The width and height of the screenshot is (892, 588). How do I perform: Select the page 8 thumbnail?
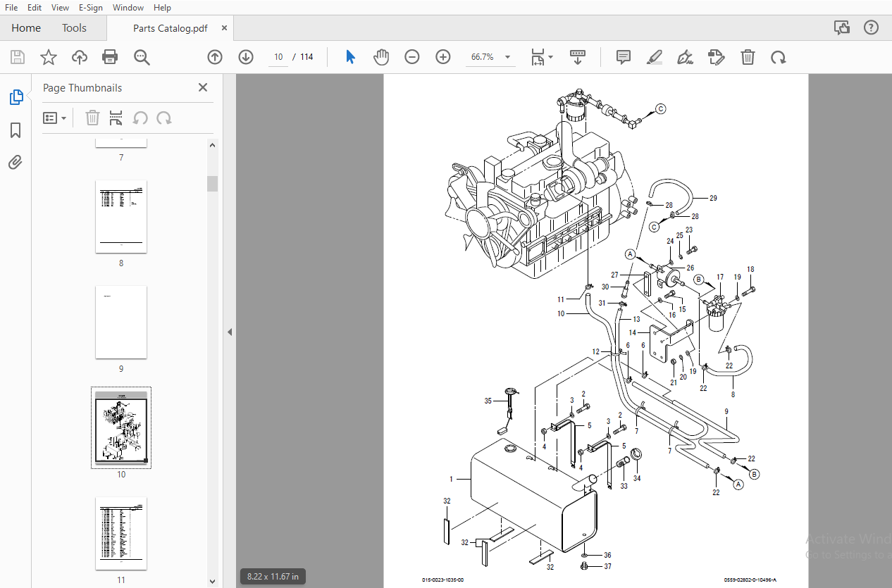[121, 216]
